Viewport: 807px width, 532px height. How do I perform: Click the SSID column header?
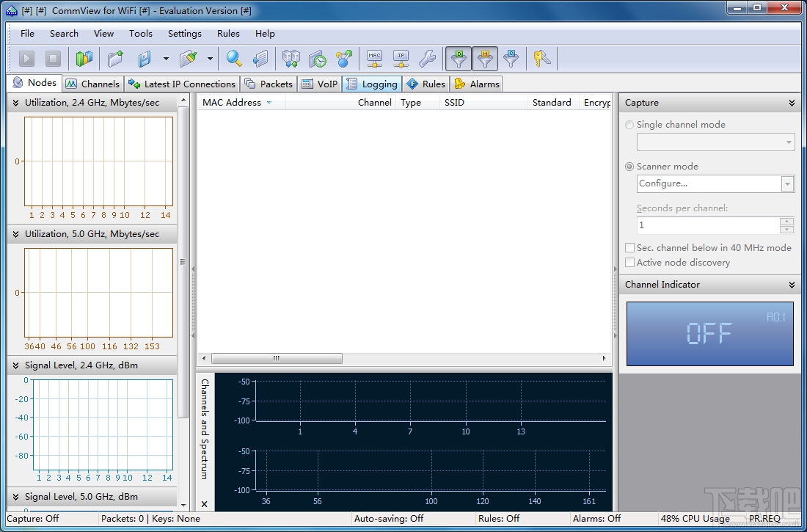click(454, 103)
